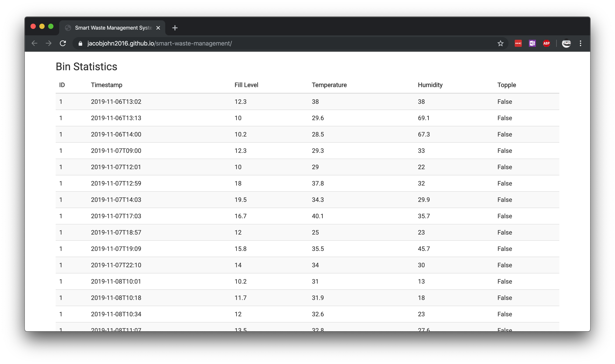Click the Fill Level column header

pyautogui.click(x=246, y=85)
